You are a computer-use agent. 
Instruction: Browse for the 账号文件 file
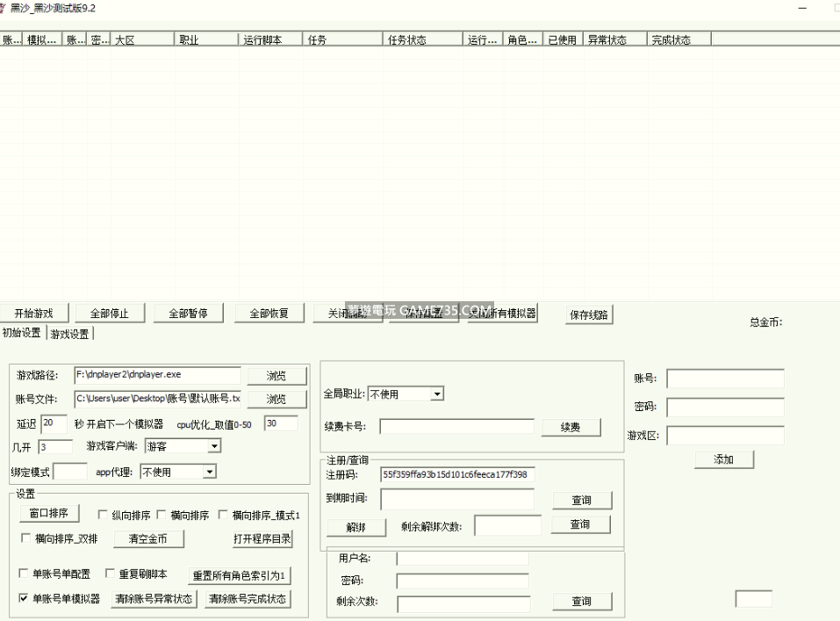[x=277, y=399]
